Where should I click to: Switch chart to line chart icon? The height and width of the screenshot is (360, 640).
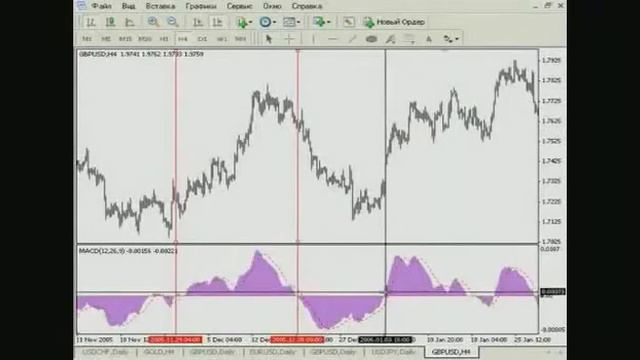[129, 22]
